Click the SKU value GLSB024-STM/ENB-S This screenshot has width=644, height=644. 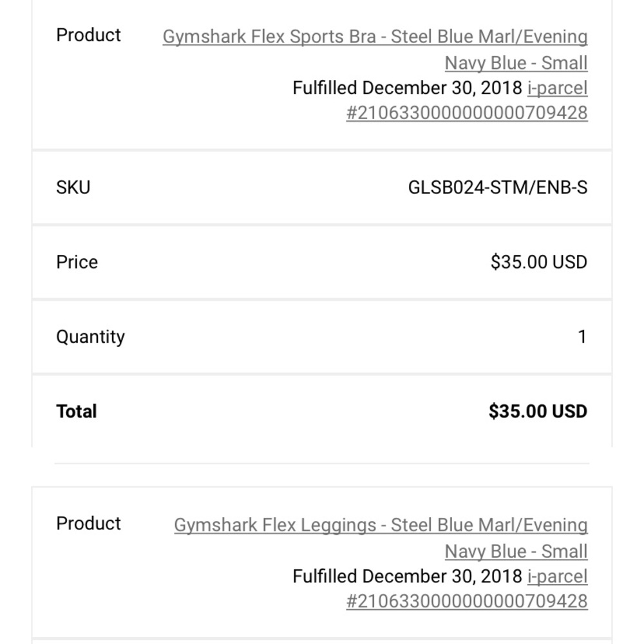497,187
